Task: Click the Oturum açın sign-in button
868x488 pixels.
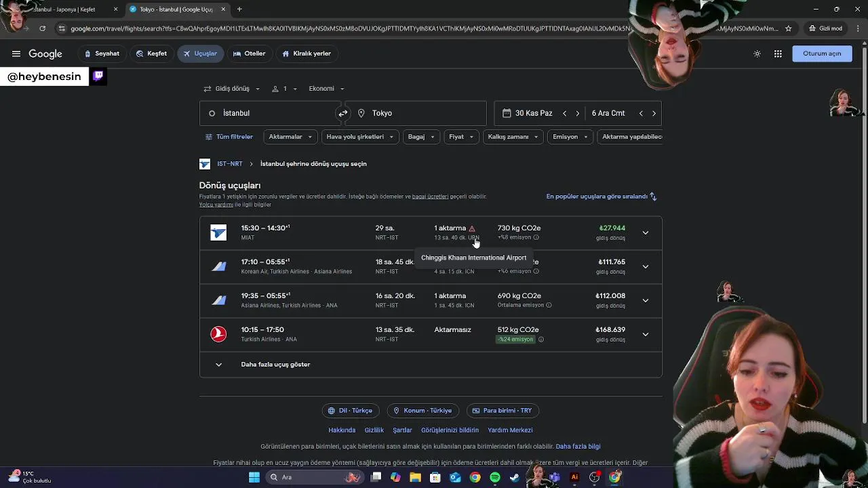Action: pos(822,54)
